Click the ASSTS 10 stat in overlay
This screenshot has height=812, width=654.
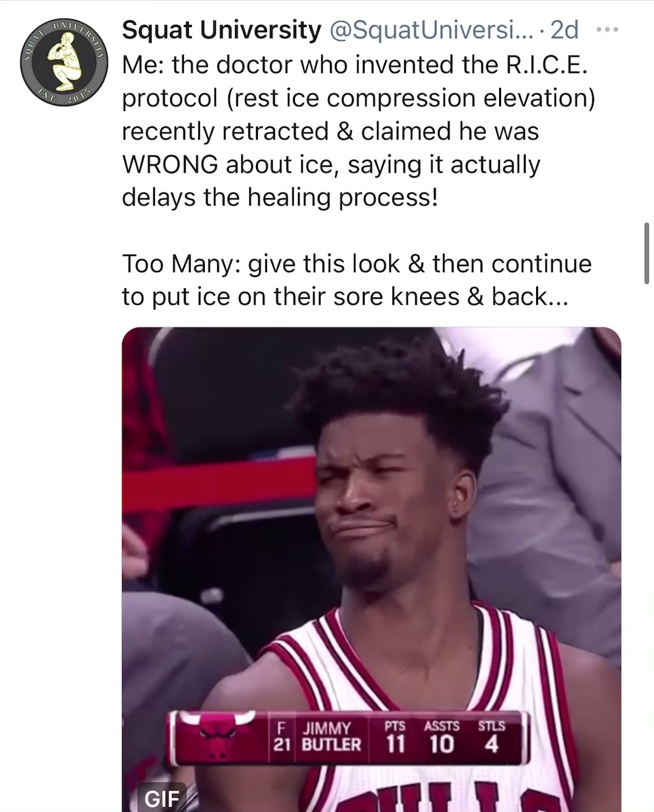pyautogui.click(x=441, y=738)
